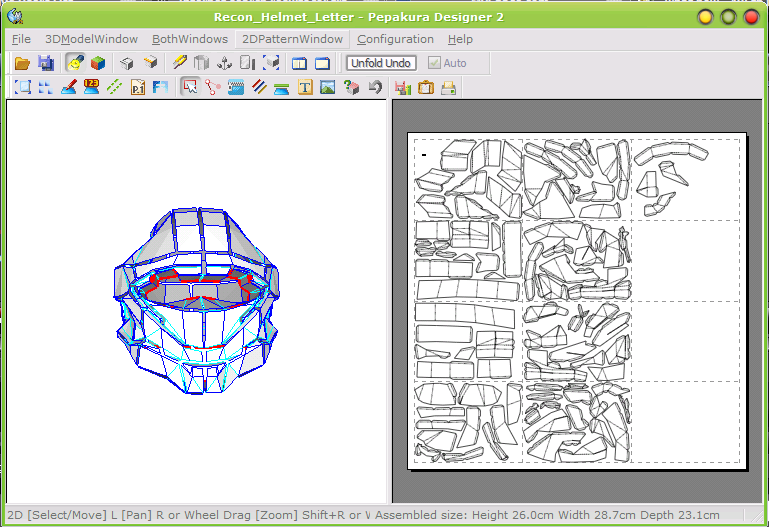Image resolution: width=769 pixels, height=527 pixels.
Task: Click the green and blue bar icon
Action: (282, 88)
